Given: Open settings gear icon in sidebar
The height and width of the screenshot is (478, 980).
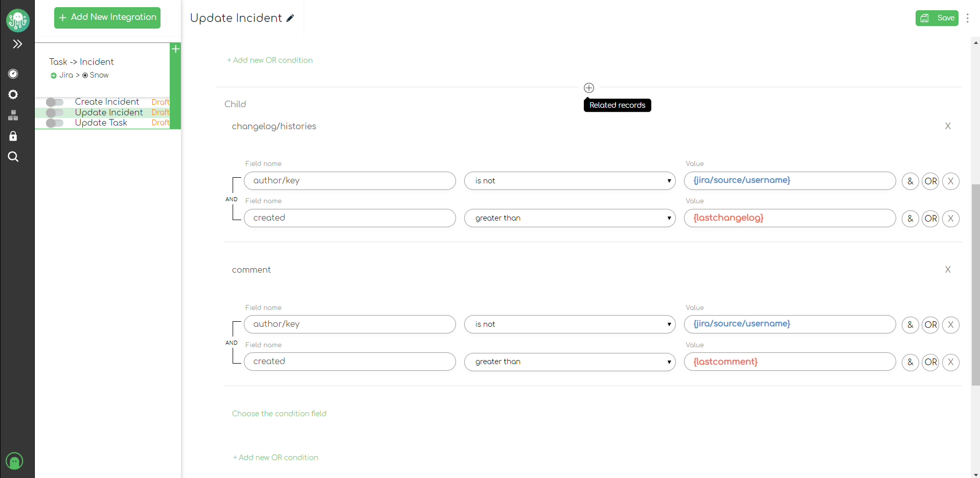Looking at the screenshot, I should click(13, 94).
